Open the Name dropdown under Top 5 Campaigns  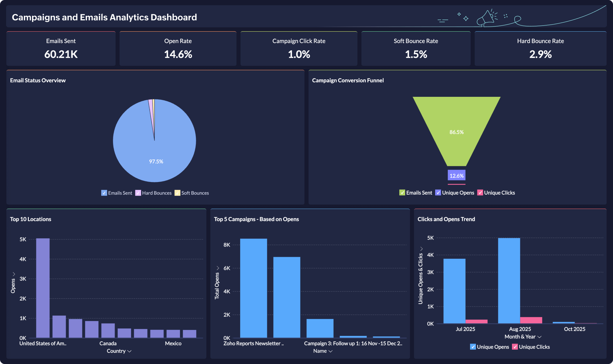330,351
